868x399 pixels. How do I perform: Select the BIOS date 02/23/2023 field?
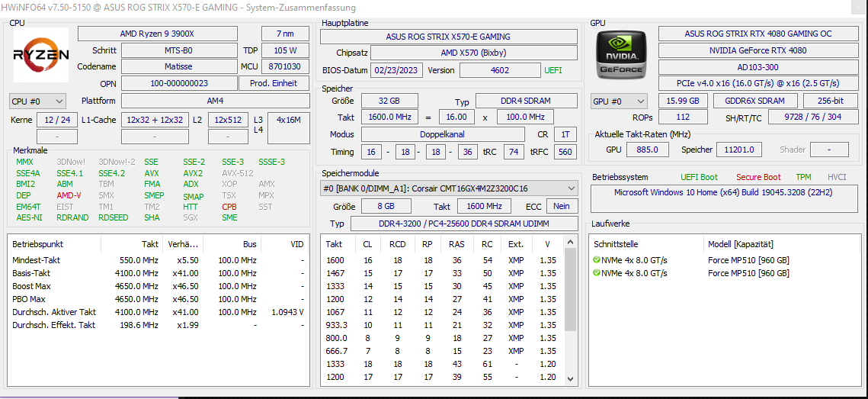coord(397,70)
